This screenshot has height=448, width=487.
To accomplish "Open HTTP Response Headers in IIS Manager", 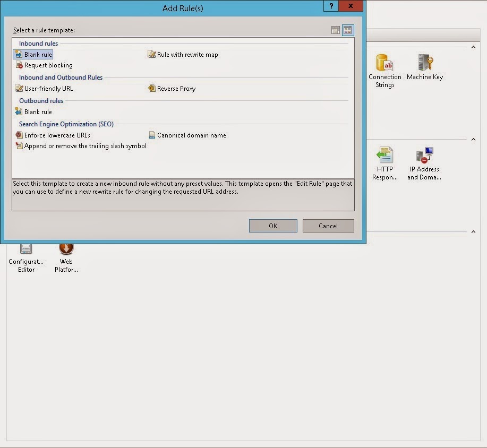I will pyautogui.click(x=385, y=163).
